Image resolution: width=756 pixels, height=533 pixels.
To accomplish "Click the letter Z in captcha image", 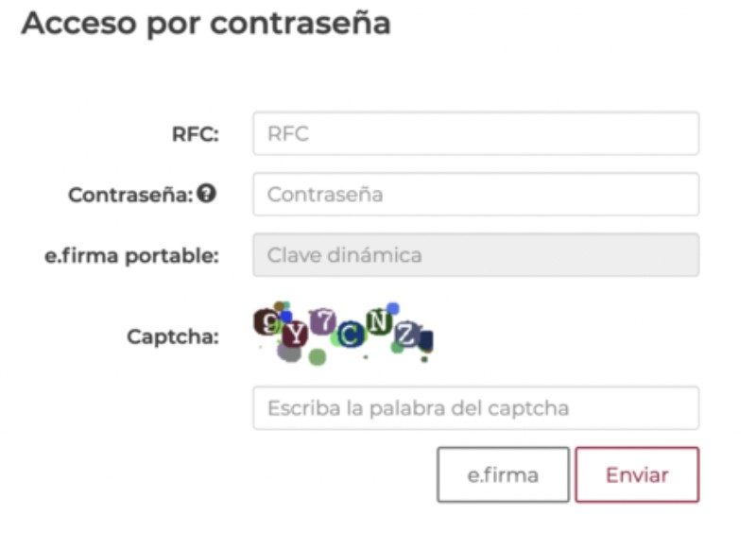I will [x=406, y=333].
